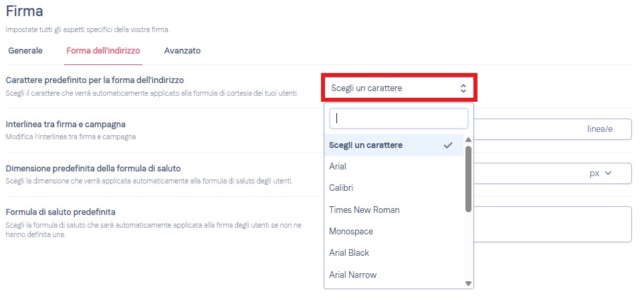Click the checkmark icon next to the selected option
This screenshot has width=644, height=302.
coord(448,145)
